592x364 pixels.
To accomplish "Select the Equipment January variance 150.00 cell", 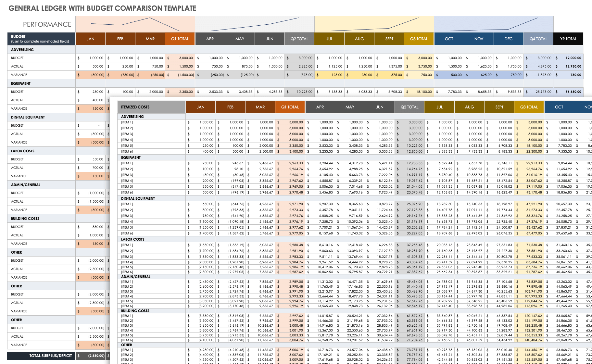I will 90,108.
